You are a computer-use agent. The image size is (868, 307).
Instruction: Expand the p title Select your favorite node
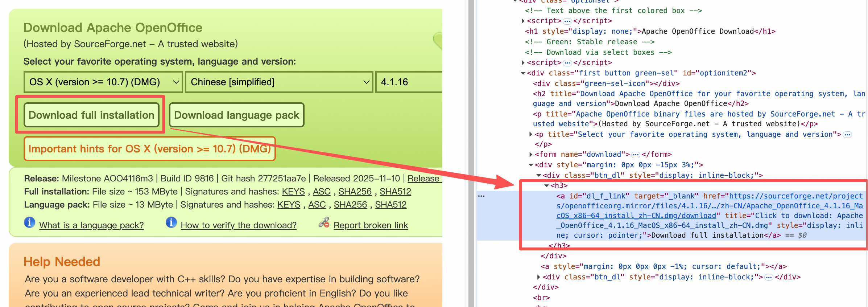(x=531, y=135)
